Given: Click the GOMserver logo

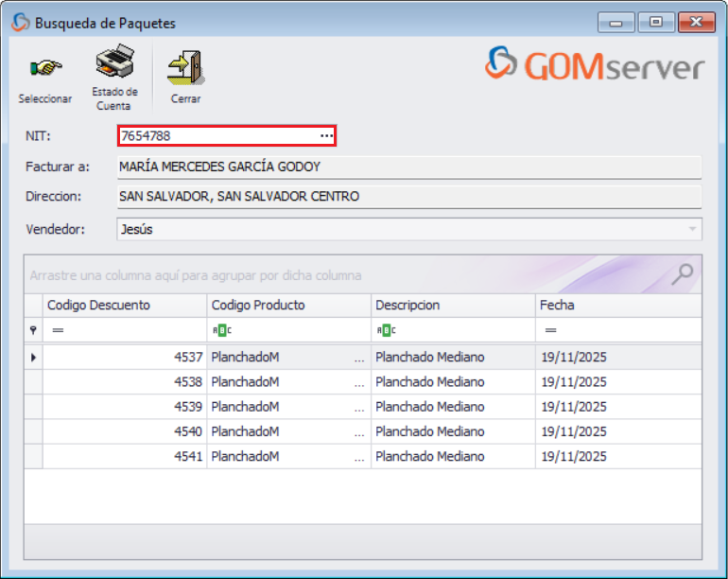Looking at the screenshot, I should pos(596,65).
